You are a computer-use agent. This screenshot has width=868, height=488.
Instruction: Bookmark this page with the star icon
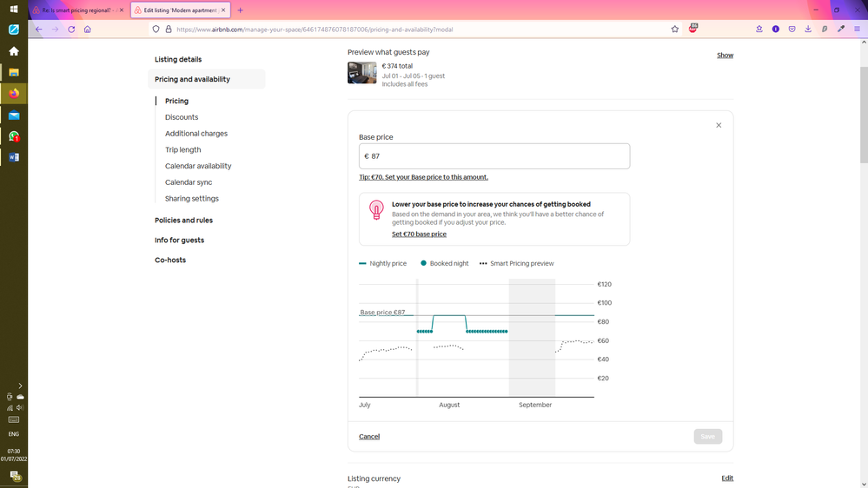click(675, 29)
